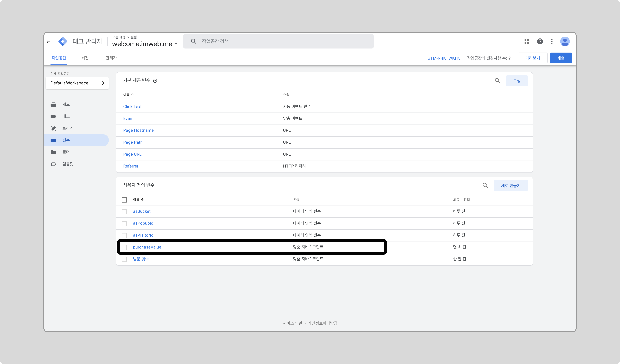Click the back arrow icon
This screenshot has width=620, height=364.
click(x=48, y=42)
